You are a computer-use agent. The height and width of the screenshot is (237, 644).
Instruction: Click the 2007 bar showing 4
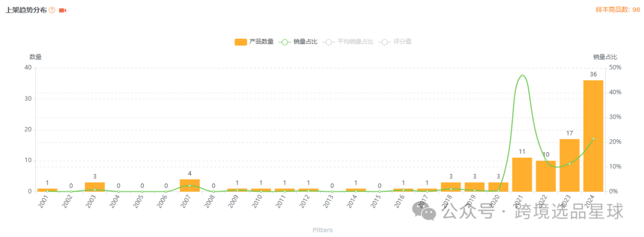tap(190, 185)
